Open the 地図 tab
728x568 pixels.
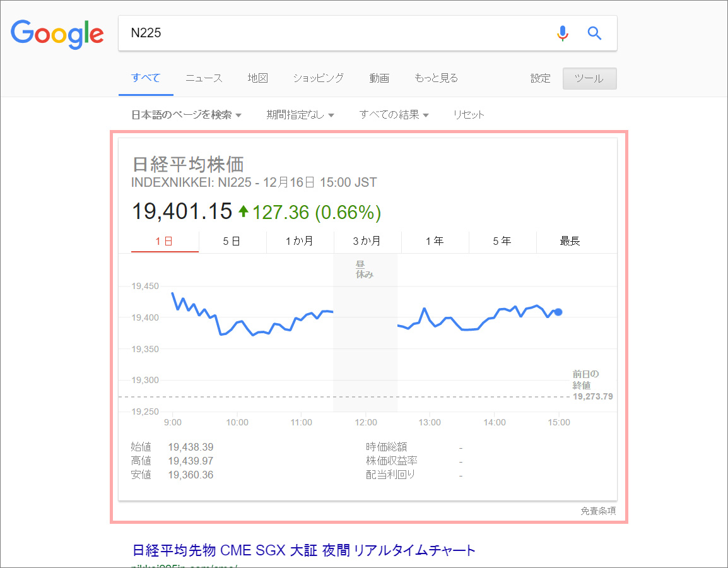257,78
